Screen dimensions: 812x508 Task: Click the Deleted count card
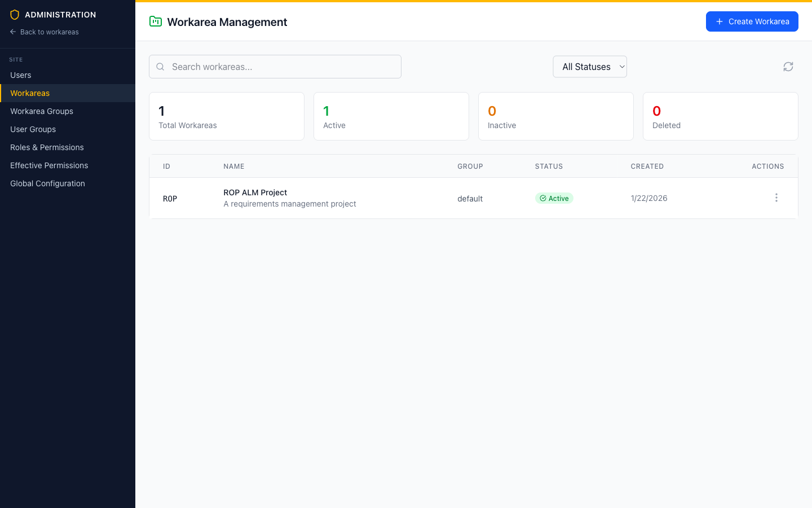click(x=721, y=116)
